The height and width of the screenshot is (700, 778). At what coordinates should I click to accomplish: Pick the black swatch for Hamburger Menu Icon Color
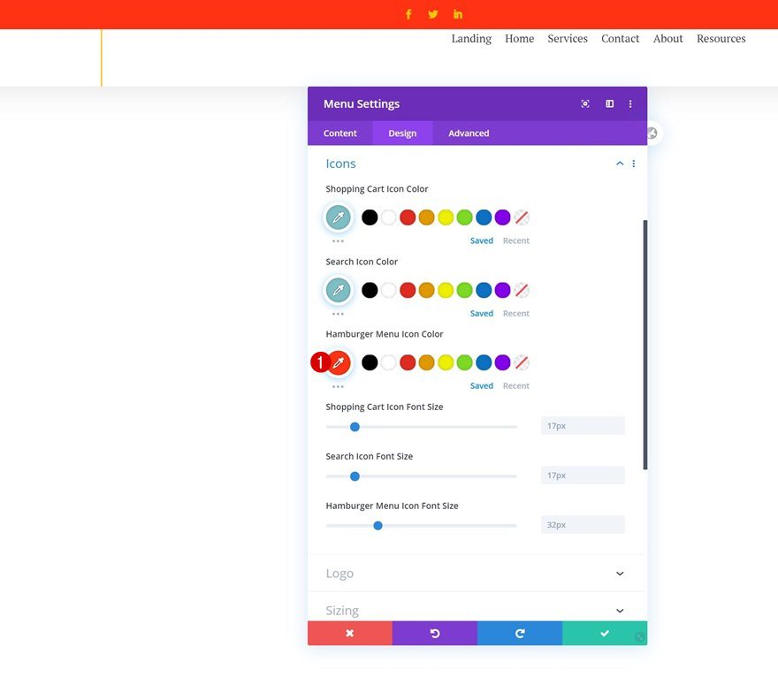coord(370,362)
